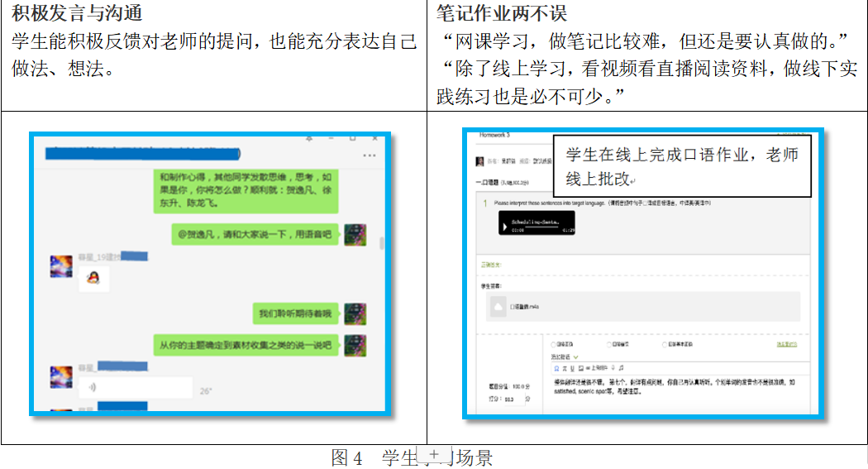Select the third grading radio option

click(x=665, y=344)
